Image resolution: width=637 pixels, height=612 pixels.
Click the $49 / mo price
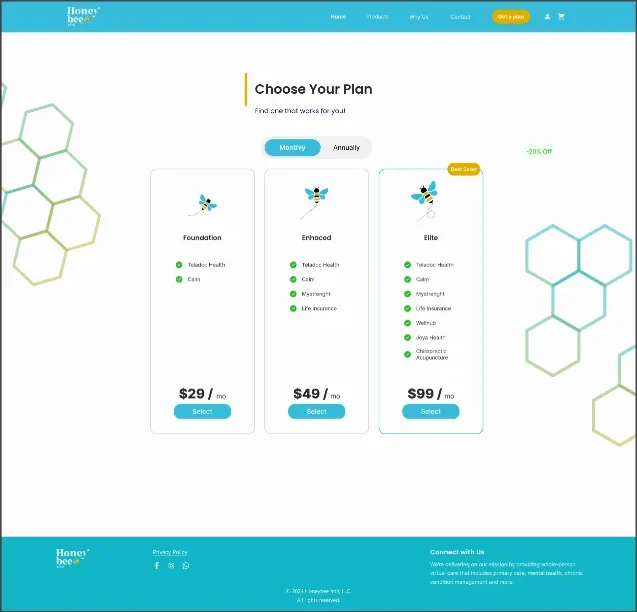[x=316, y=394]
